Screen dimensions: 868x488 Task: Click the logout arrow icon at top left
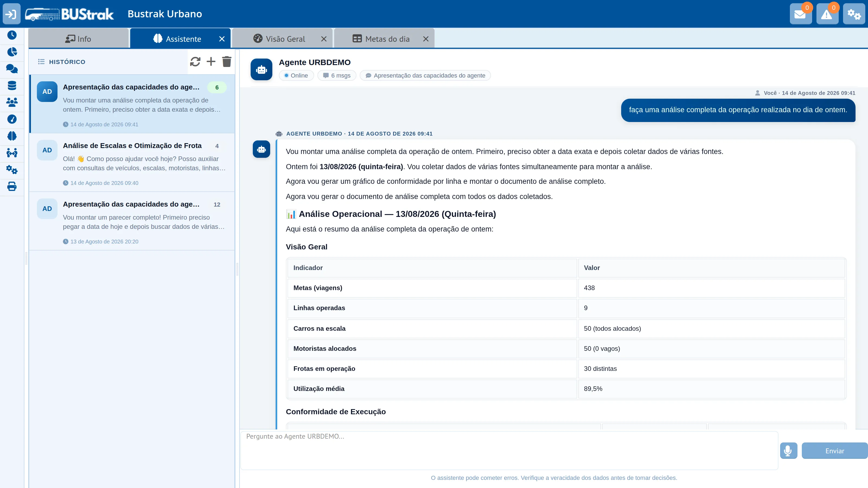[x=11, y=14]
